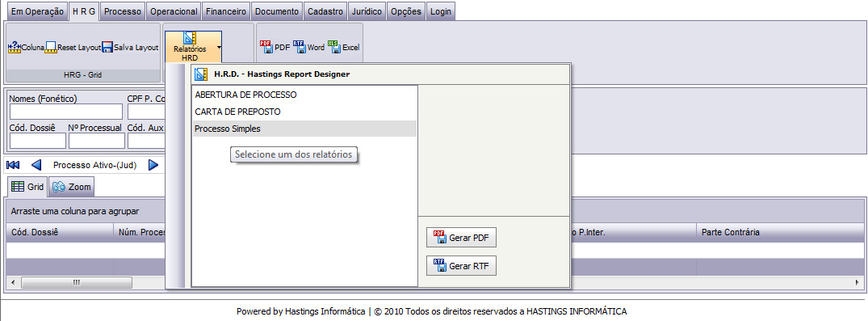The image size is (868, 321).
Task: Focus the Cód. Aux. input field
Action: coord(146,141)
